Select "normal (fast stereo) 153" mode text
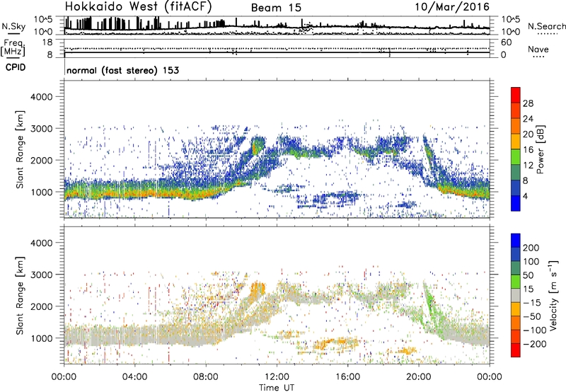This screenshot has height=392, width=566. coord(122,70)
